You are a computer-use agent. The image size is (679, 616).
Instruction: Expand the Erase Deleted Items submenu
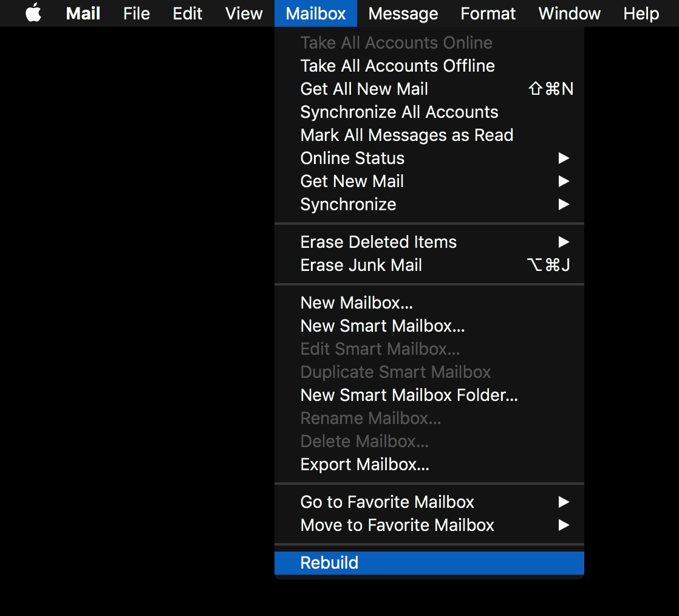coord(429,242)
